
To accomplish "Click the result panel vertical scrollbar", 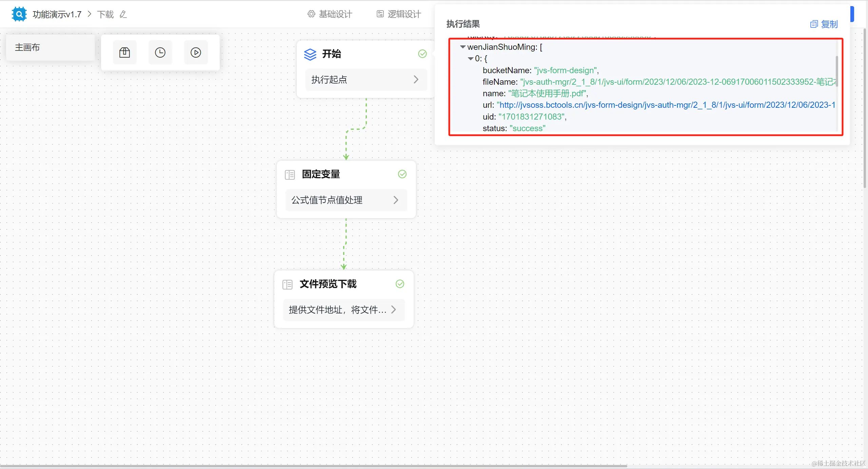I will point(836,71).
